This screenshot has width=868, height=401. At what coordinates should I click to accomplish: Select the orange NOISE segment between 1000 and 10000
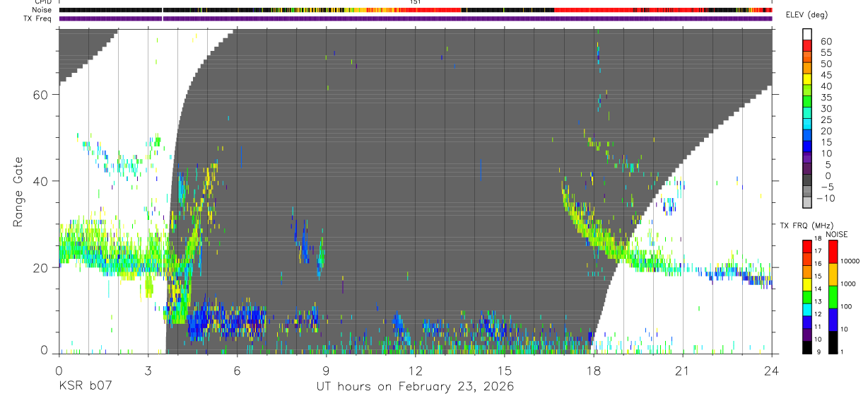coord(833,274)
